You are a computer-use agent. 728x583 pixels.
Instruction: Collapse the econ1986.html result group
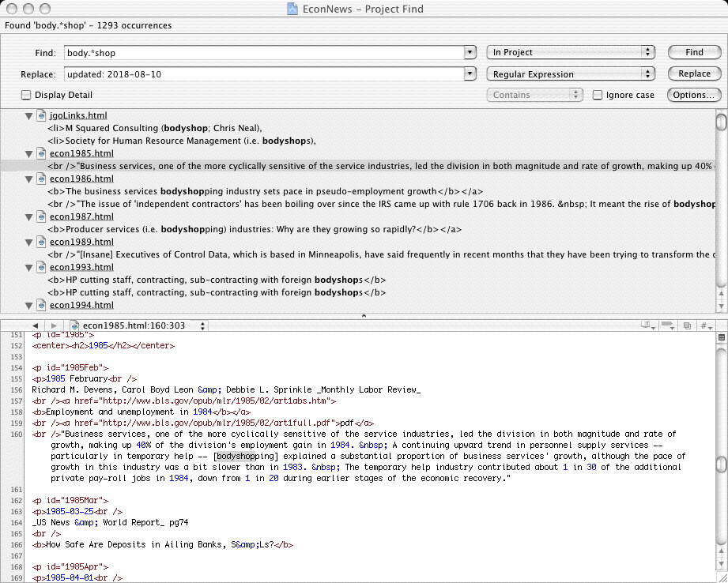(28, 179)
